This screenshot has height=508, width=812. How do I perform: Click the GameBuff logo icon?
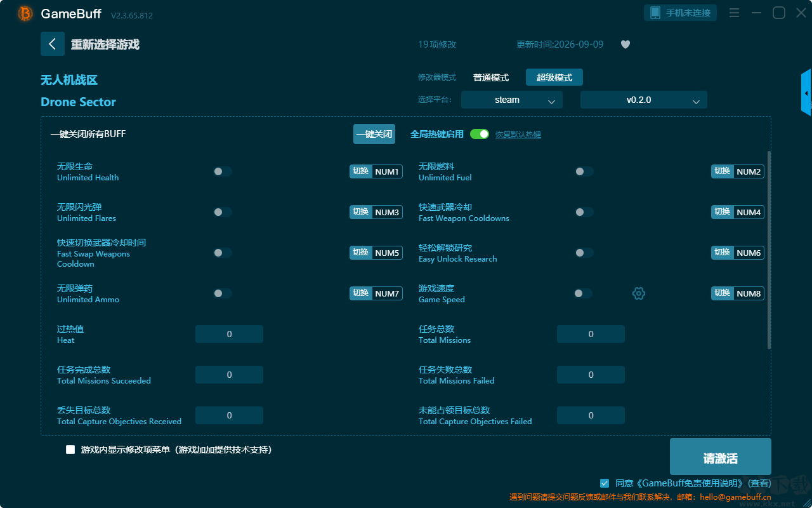click(25, 13)
